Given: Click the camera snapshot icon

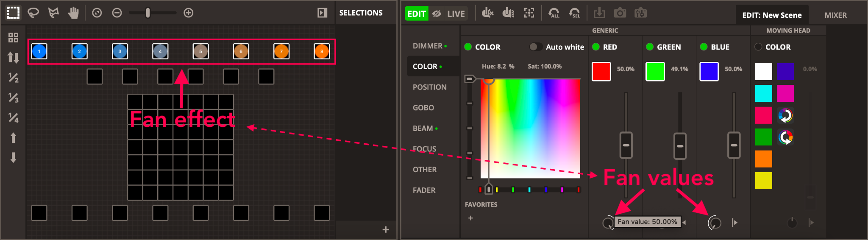Looking at the screenshot, I should [620, 13].
